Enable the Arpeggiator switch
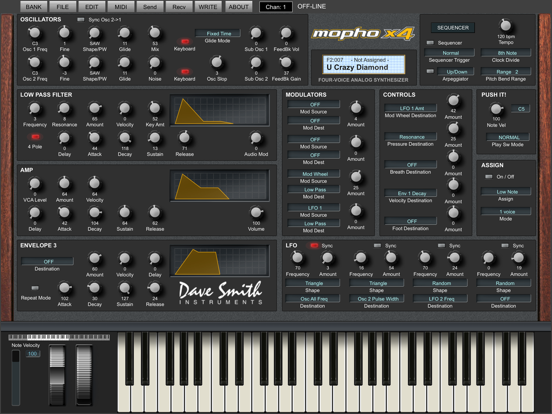 point(430,71)
